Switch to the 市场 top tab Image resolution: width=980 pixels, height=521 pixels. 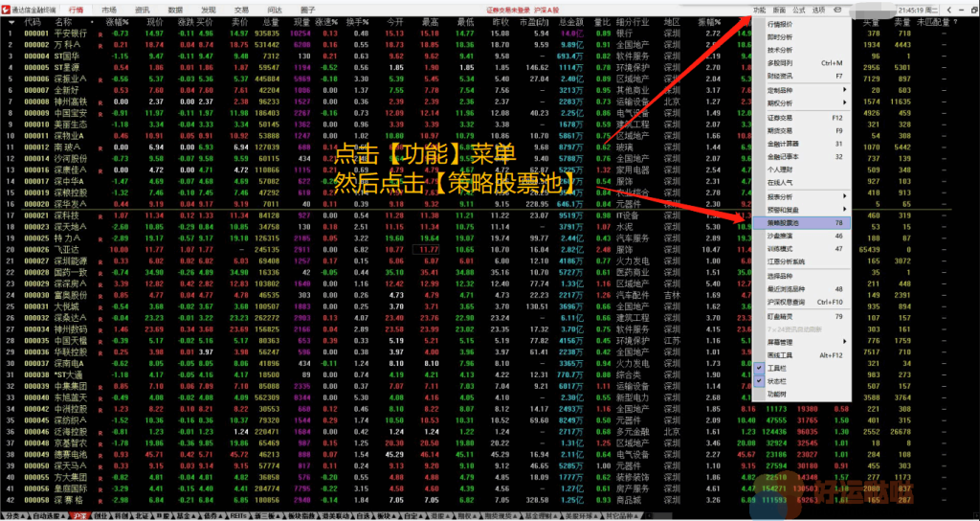pyautogui.click(x=109, y=10)
